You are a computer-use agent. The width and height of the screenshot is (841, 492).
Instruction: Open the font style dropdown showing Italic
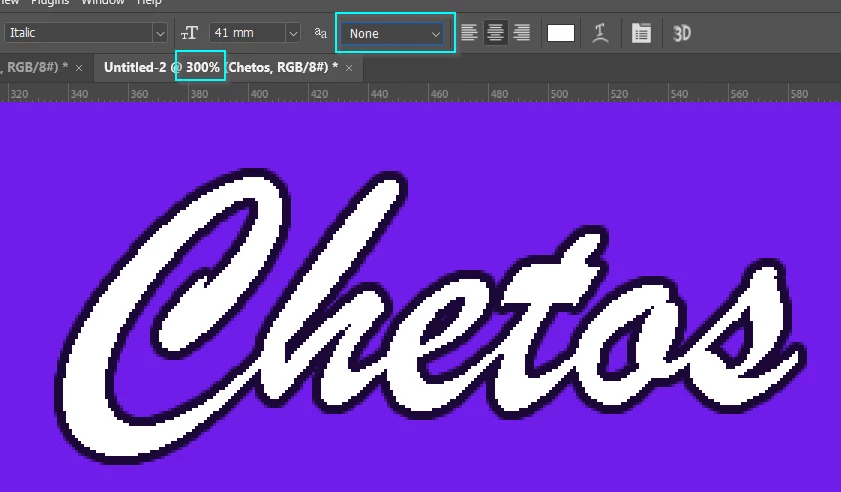[x=86, y=33]
